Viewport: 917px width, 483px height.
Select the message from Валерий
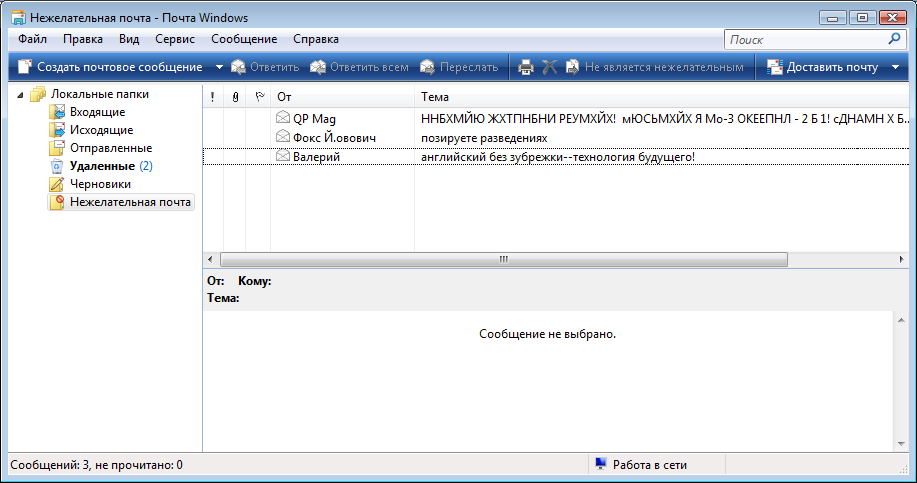556,157
